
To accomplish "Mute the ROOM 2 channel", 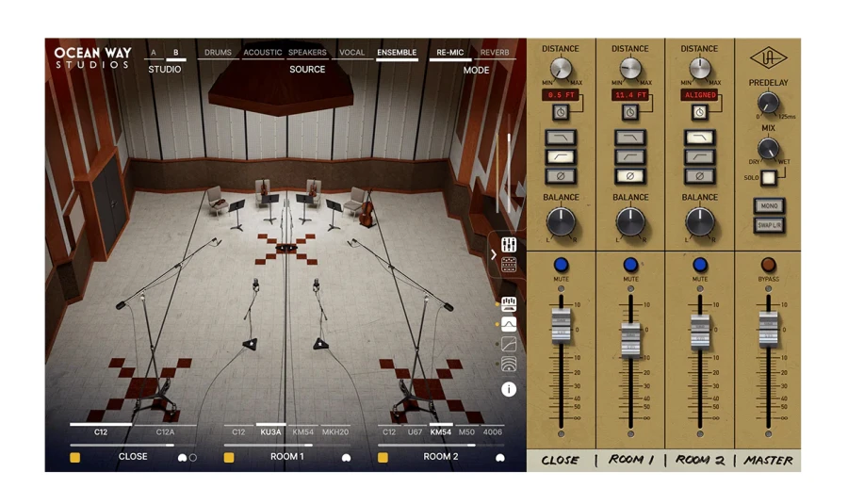I will (700, 265).
